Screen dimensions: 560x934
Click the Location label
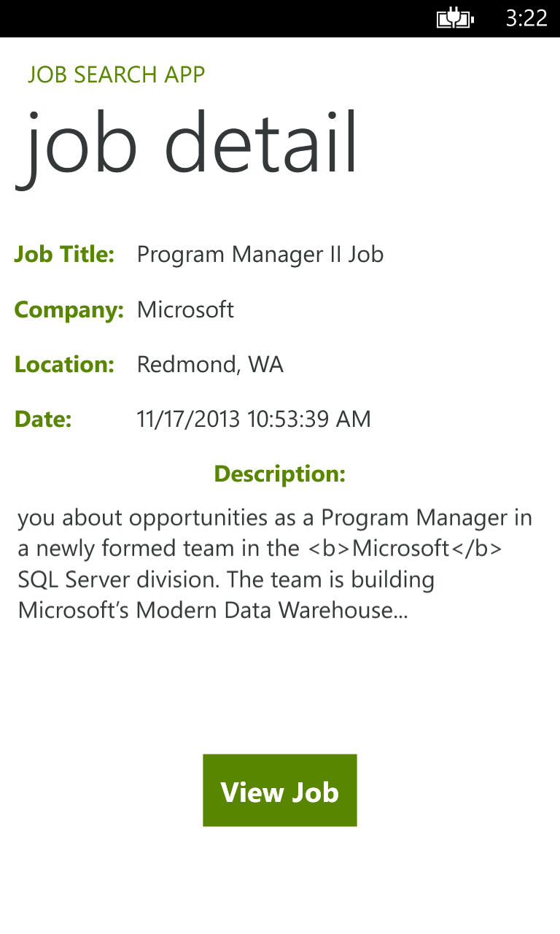point(64,364)
